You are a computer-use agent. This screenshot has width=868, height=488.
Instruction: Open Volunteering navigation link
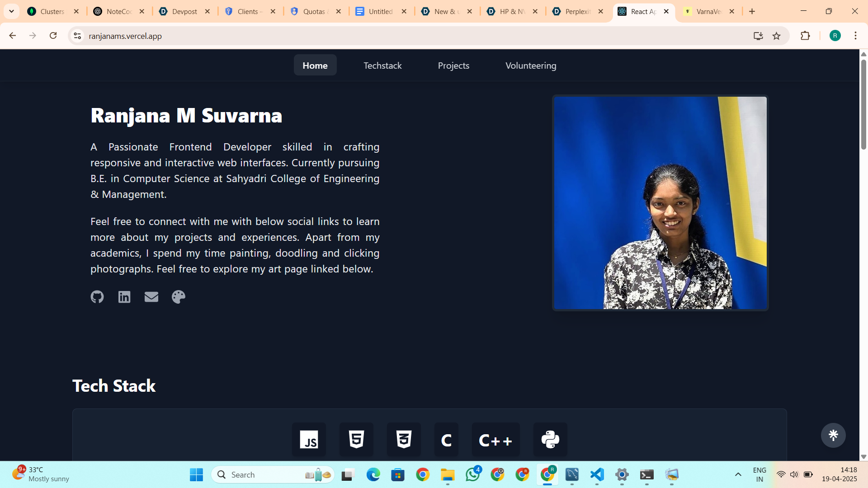[x=531, y=66]
